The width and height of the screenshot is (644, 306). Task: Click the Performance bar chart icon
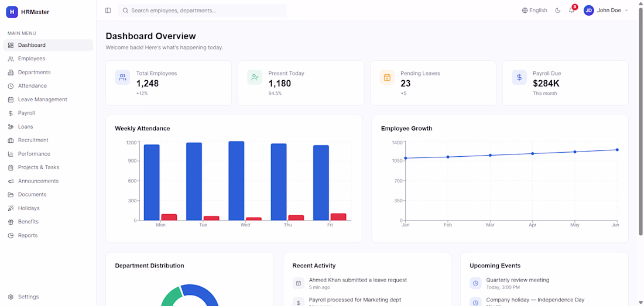click(x=11, y=154)
